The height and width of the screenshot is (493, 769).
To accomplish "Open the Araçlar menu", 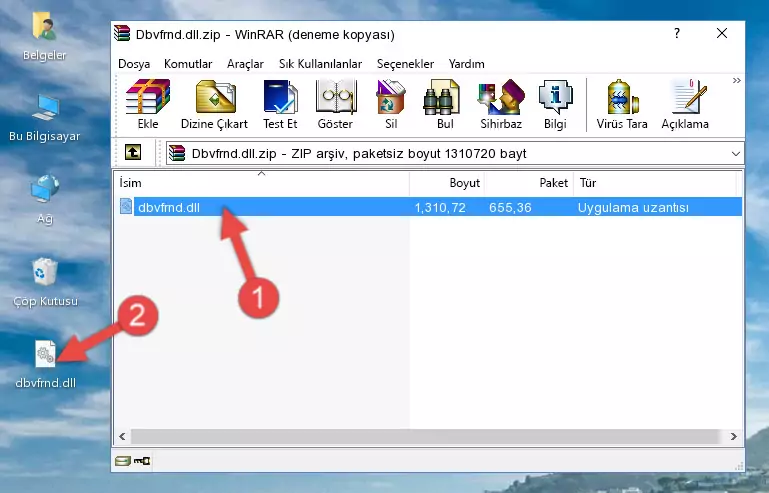I will click(245, 64).
